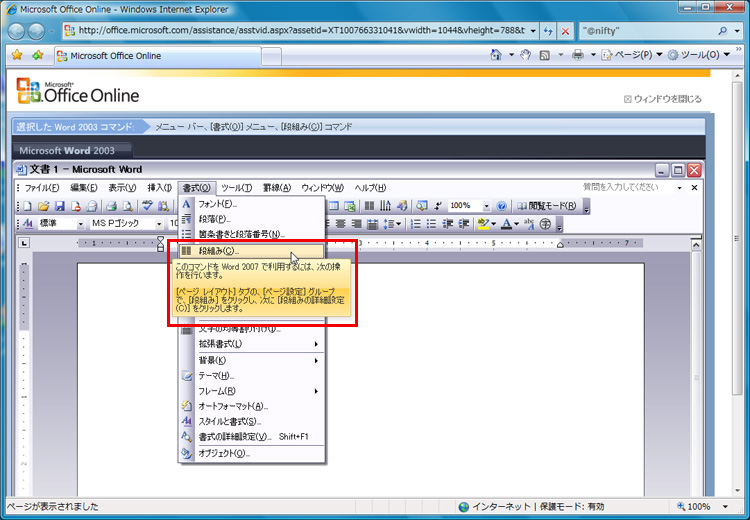The width and height of the screenshot is (750, 520).
Task: Open the address bar URL history dropdown
Action: tap(533, 31)
